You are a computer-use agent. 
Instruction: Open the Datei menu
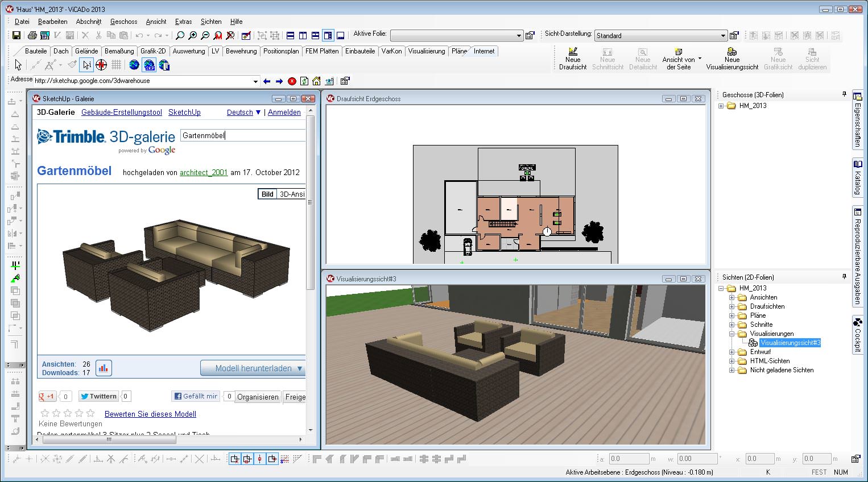[22, 22]
